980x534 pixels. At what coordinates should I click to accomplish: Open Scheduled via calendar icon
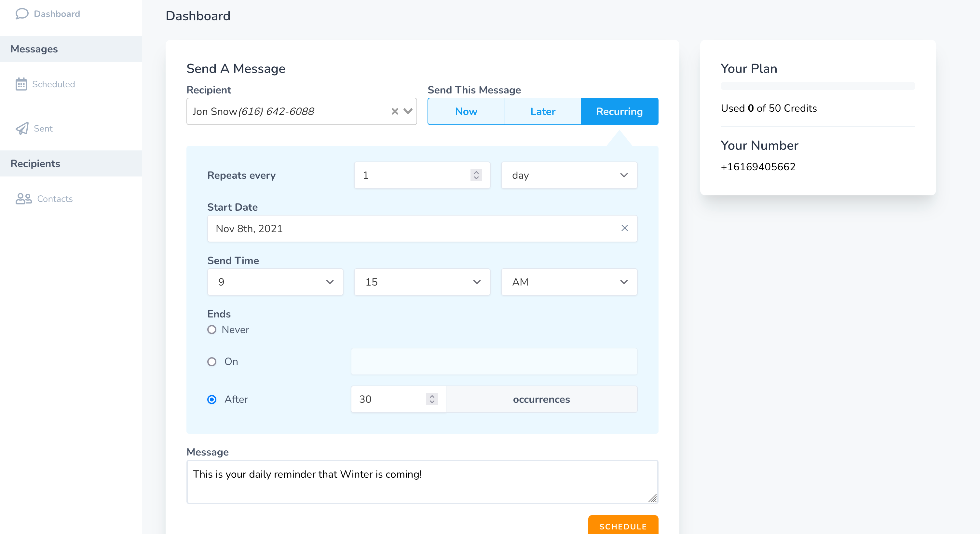(21, 84)
